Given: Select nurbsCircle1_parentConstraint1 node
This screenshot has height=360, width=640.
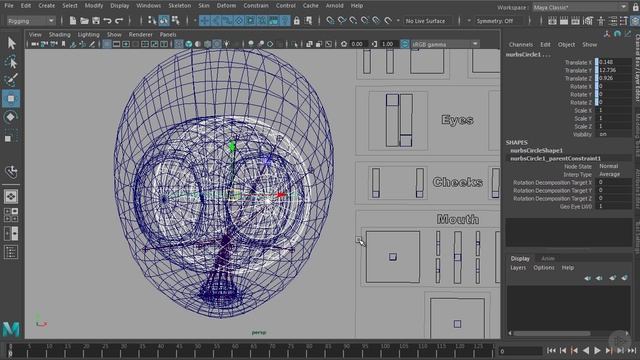Looking at the screenshot, I should pyautogui.click(x=555, y=158).
